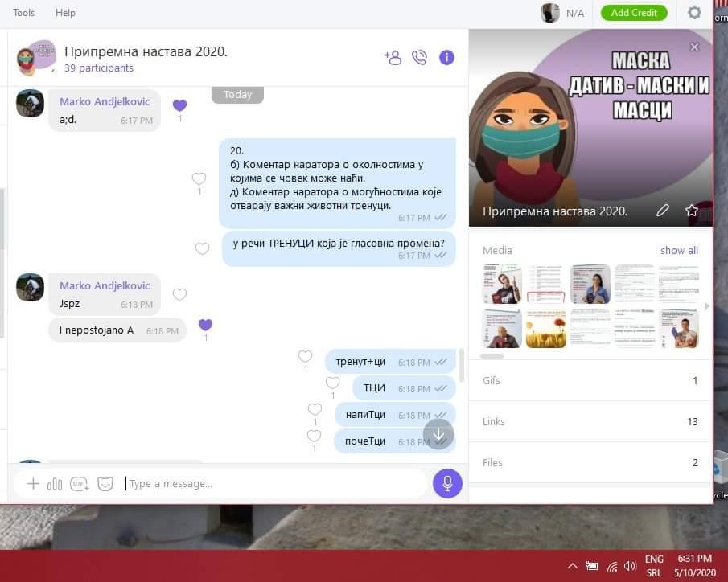The width and height of the screenshot is (728, 582).
Task: Open the GIF picker icon
Action: [79, 484]
